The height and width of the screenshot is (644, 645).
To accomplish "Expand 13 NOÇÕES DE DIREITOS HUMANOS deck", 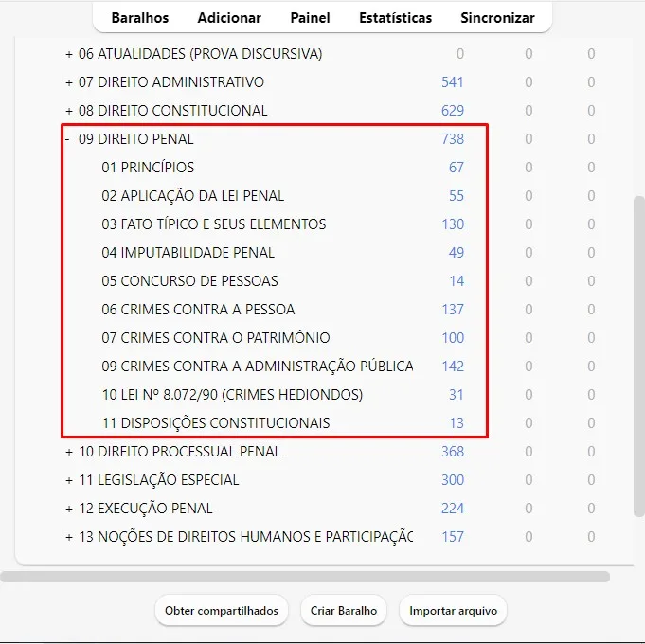I will click(69, 537).
